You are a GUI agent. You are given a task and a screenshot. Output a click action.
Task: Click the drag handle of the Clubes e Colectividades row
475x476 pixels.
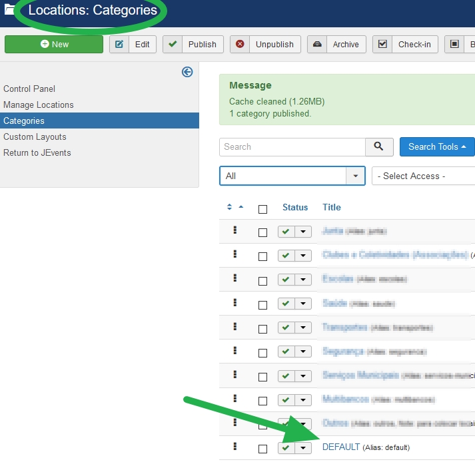[x=235, y=254]
